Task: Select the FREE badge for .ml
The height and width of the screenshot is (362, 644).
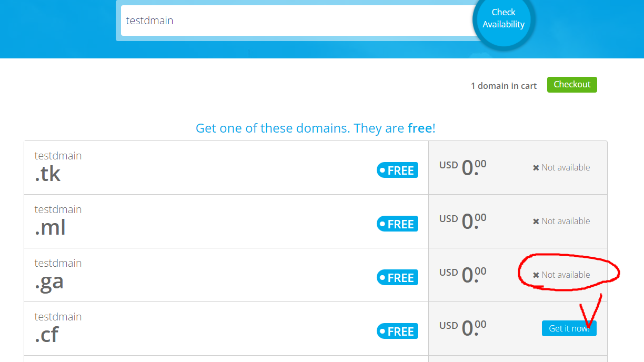Action: (x=397, y=224)
